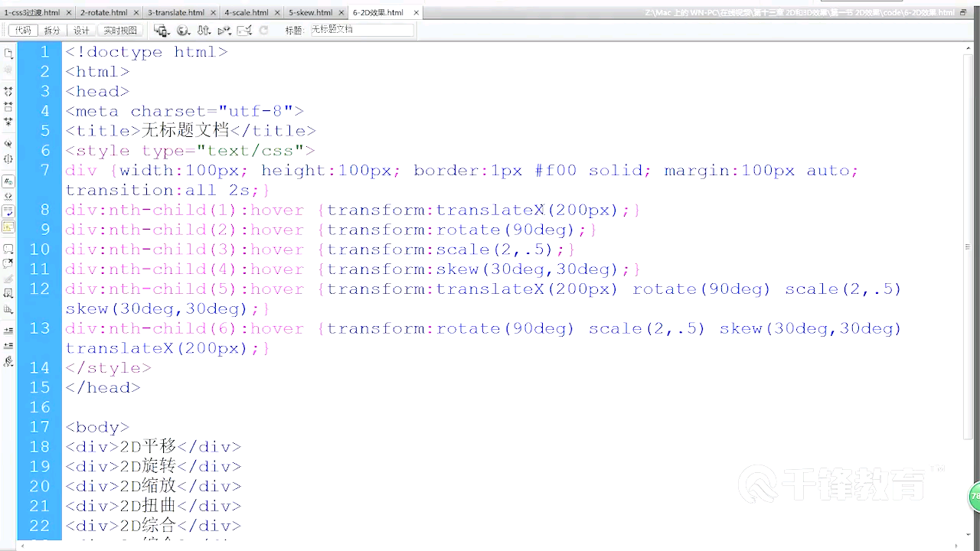Close the 6-2D效果.html tab
980x551 pixels.
click(x=416, y=13)
